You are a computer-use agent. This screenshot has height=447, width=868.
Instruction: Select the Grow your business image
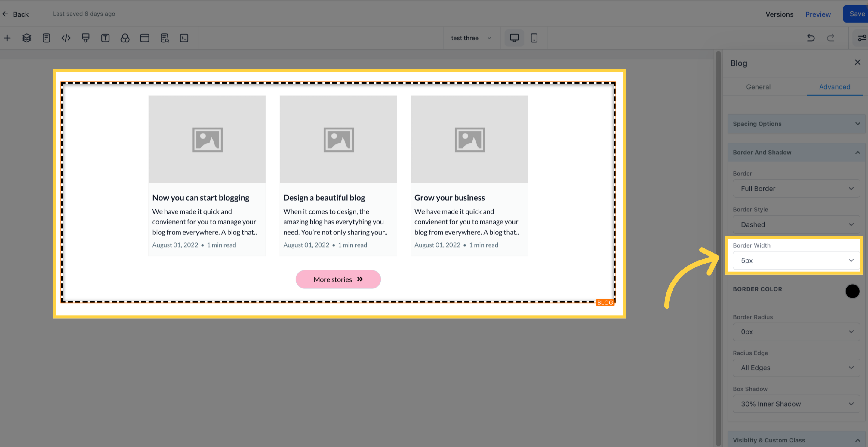(469, 139)
